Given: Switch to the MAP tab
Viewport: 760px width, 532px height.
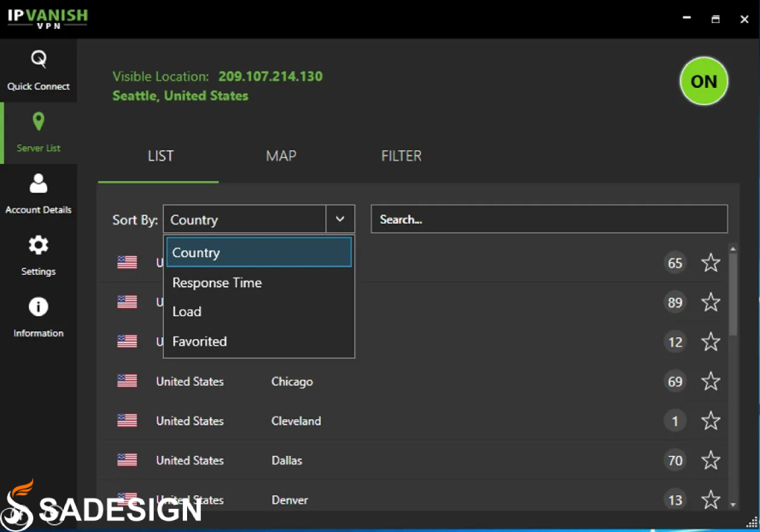Looking at the screenshot, I should (281, 156).
